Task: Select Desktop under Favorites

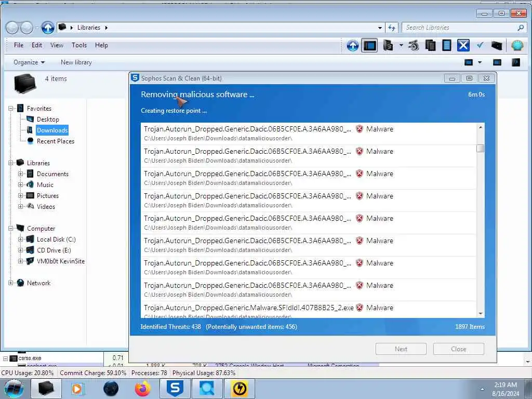Action: click(x=48, y=119)
